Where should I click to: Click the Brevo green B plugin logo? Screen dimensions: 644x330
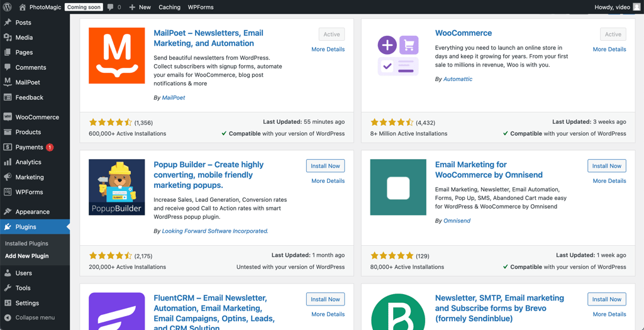[x=398, y=311]
